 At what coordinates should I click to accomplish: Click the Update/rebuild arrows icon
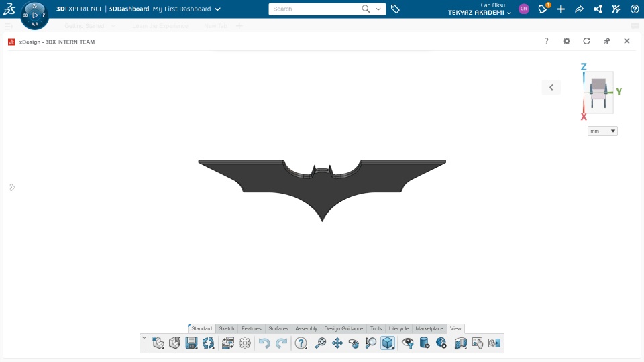pos(208,343)
